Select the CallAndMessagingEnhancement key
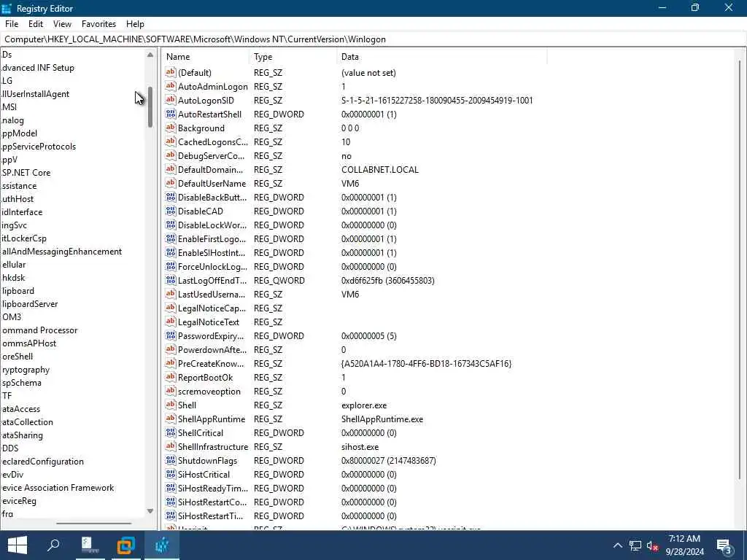Image resolution: width=747 pixels, height=560 pixels. (61, 252)
